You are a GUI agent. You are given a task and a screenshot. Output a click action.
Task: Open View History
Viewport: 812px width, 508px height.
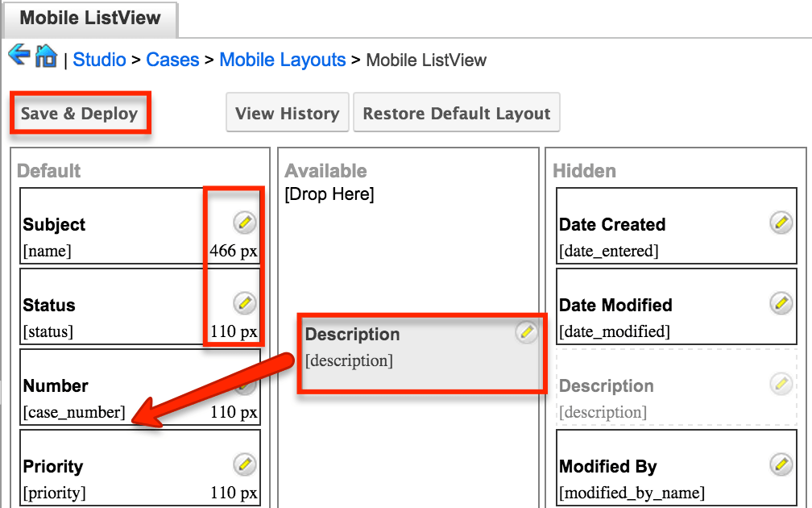pyautogui.click(x=287, y=113)
